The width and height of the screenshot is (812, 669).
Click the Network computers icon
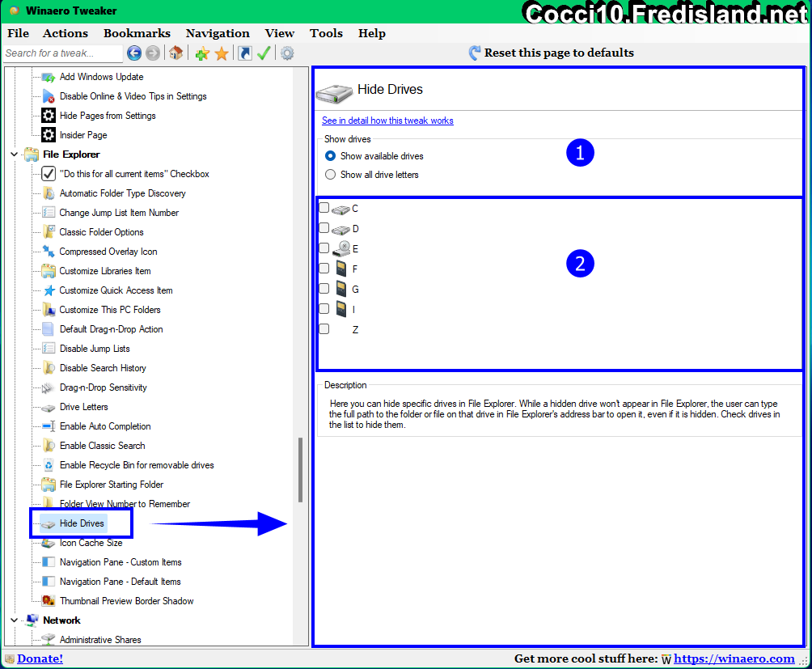pyautogui.click(x=32, y=620)
